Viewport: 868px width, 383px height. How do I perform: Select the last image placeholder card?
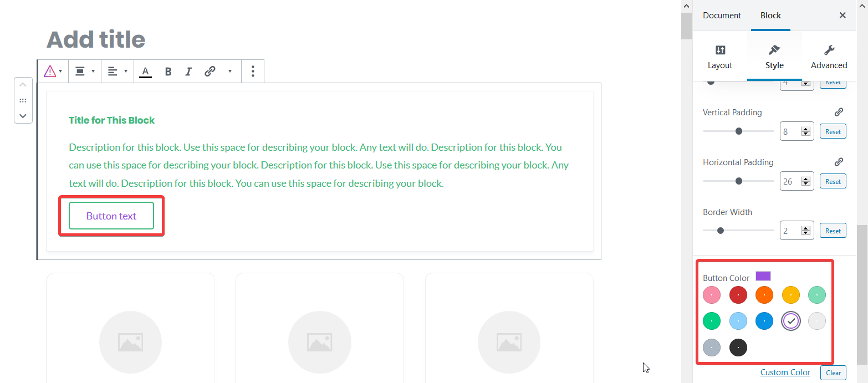pos(509,328)
